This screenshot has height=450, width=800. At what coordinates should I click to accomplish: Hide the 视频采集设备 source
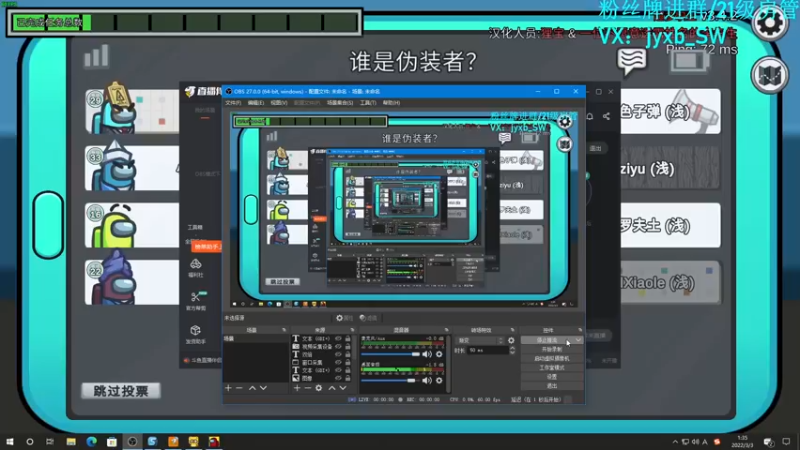(338, 346)
